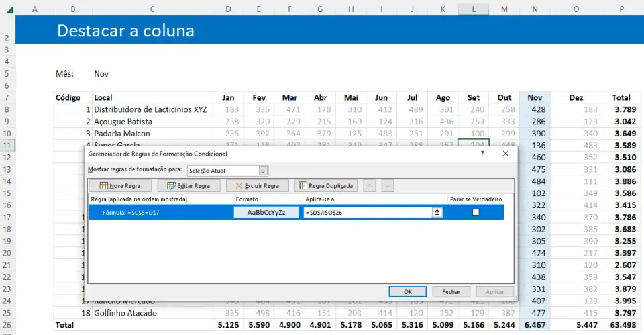Select row 11 header
Screen dimensions: 644x335
pyautogui.click(x=7, y=145)
